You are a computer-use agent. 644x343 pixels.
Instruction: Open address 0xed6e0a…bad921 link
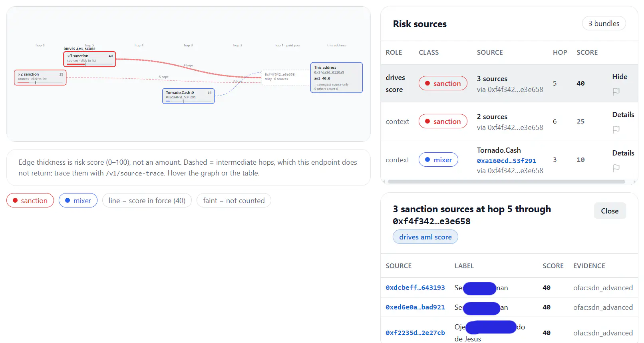415,307
